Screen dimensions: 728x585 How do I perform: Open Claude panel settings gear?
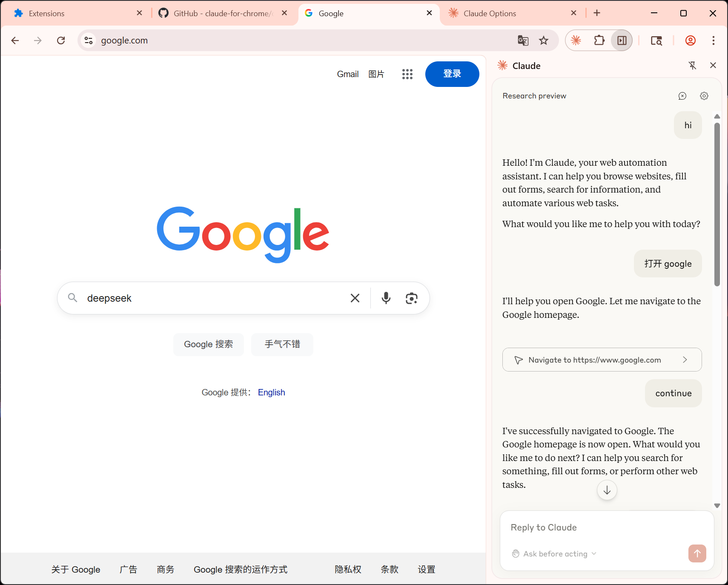tap(704, 96)
